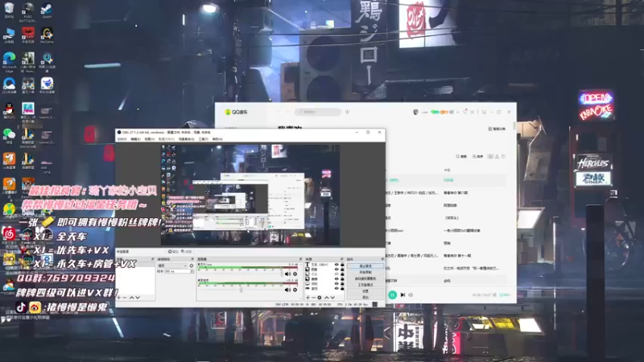Toggle visibility eye of game capture source
Screen dimensions: 644x362
coord(336,288)
